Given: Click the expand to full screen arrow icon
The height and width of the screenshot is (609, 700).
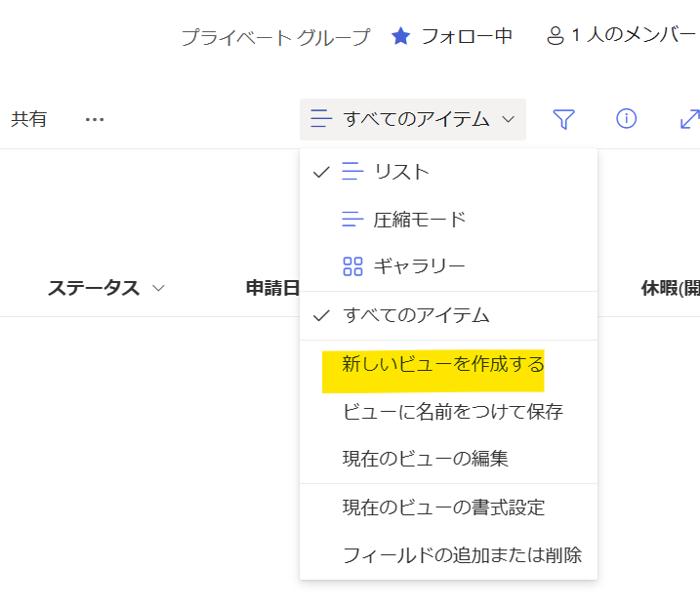Looking at the screenshot, I should point(689,119).
